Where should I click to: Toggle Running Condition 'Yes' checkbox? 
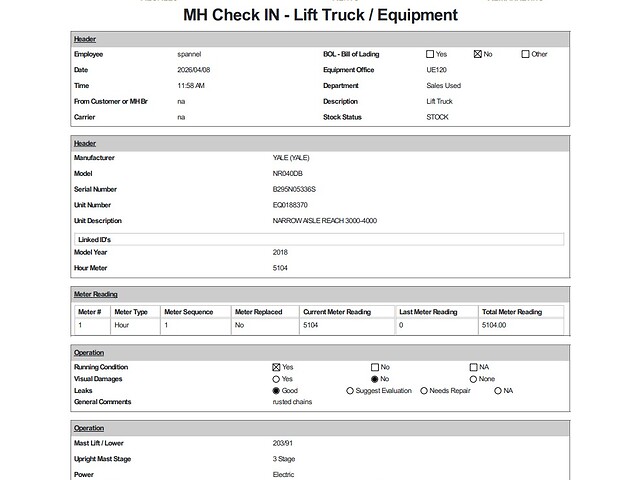tap(276, 367)
